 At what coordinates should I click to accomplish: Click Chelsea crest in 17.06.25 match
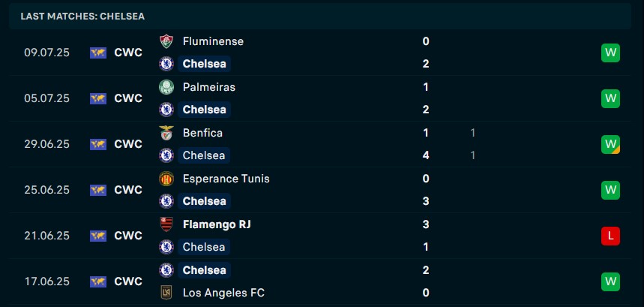pyautogui.click(x=166, y=270)
